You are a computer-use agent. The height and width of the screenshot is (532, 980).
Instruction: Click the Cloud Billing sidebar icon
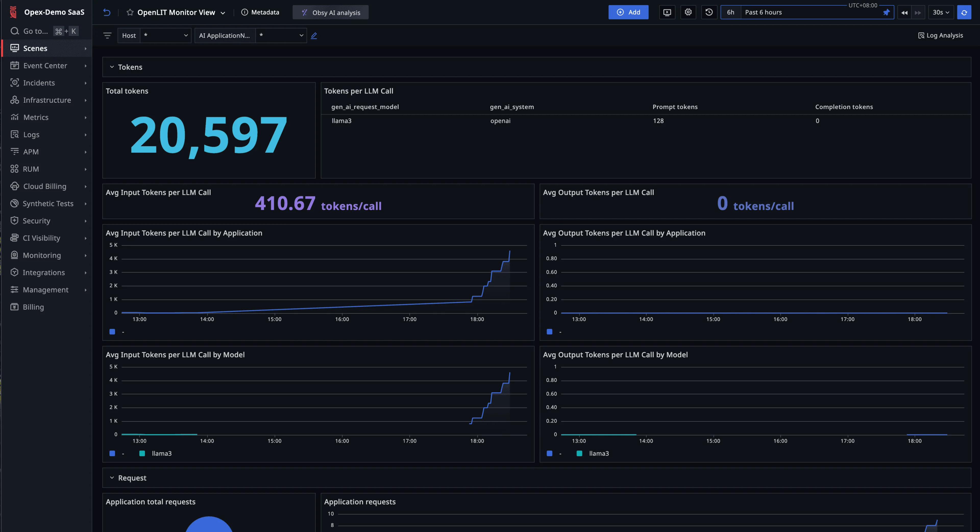pyautogui.click(x=15, y=186)
